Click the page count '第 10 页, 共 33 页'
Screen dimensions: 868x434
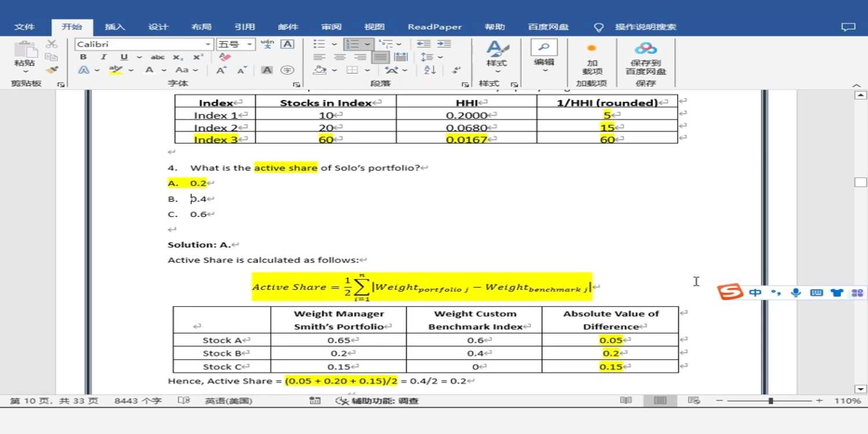tap(54, 400)
